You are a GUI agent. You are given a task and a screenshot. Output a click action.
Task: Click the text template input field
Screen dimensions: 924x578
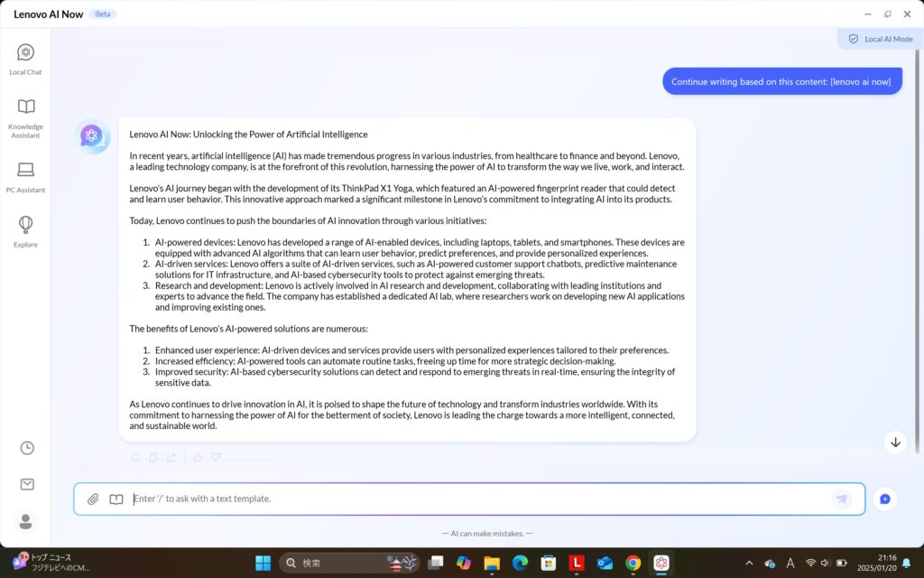[478, 499]
